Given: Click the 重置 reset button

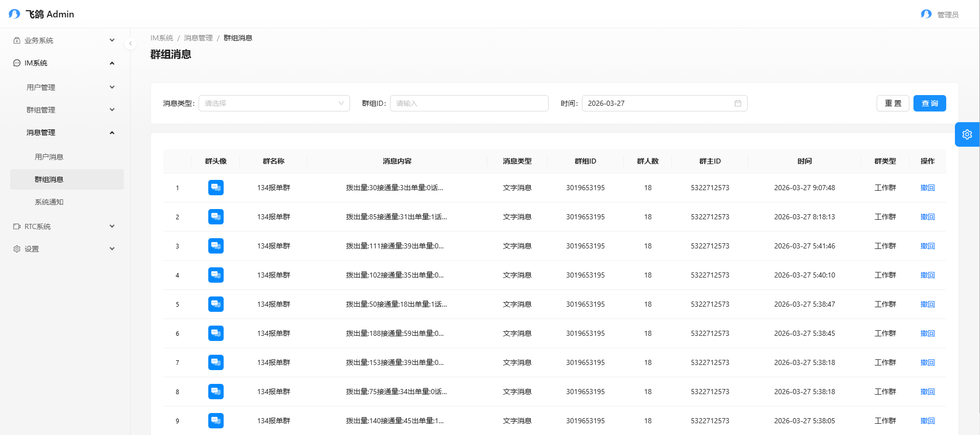Looking at the screenshot, I should pos(892,103).
